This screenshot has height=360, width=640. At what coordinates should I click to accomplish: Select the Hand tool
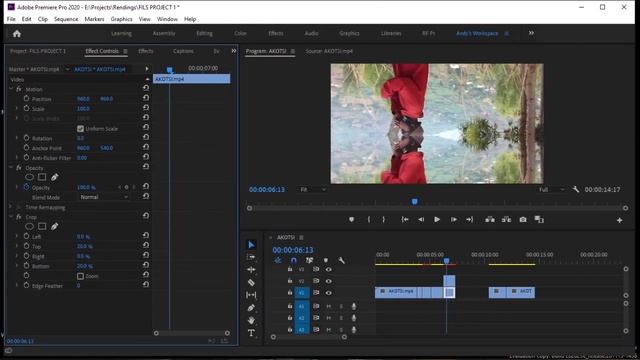tap(251, 320)
